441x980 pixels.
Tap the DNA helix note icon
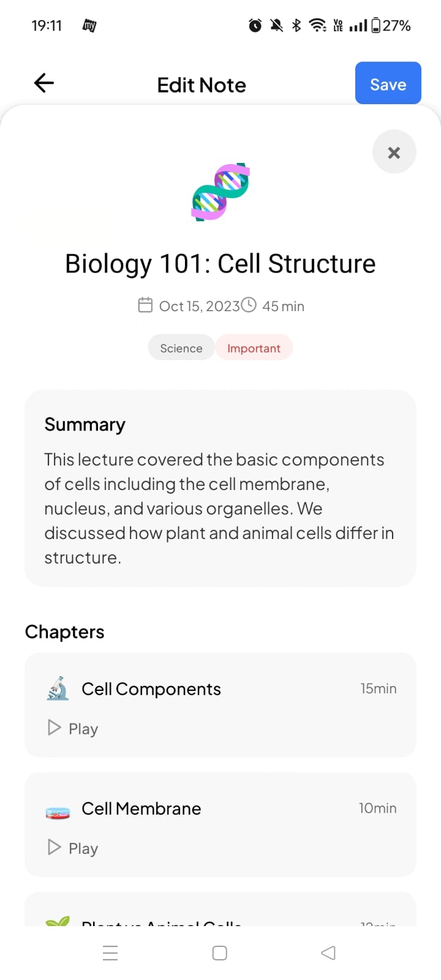(x=221, y=192)
